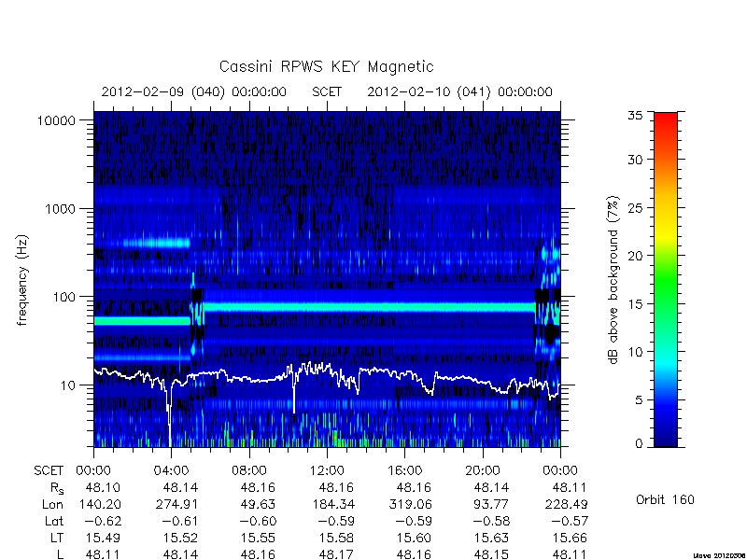Click the 'Rs' row label
This screenshot has width=747, height=560.
tap(57, 488)
